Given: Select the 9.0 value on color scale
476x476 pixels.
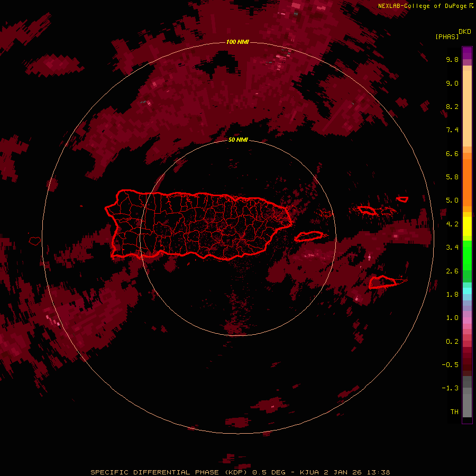Looking at the screenshot, I should 452,83.
